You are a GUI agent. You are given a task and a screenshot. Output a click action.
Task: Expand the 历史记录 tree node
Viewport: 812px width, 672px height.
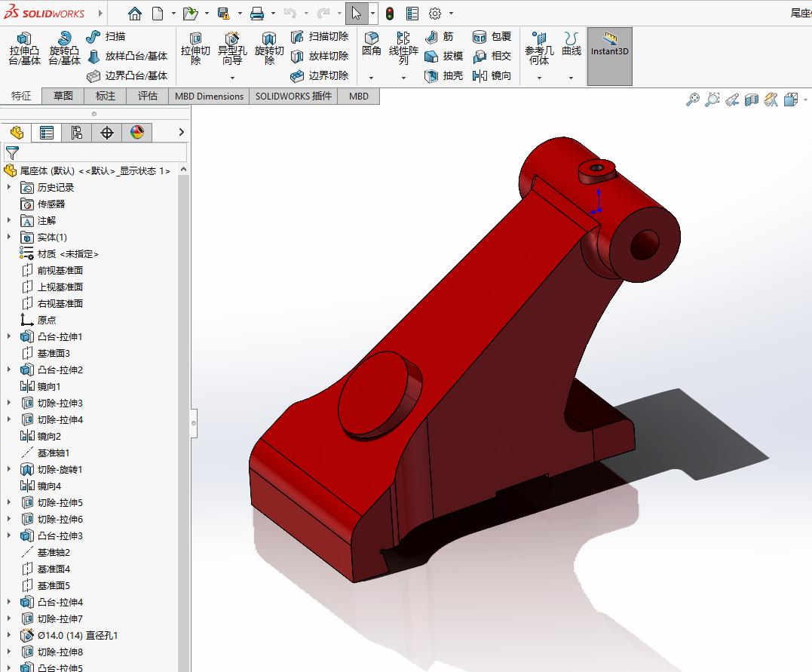[9, 187]
